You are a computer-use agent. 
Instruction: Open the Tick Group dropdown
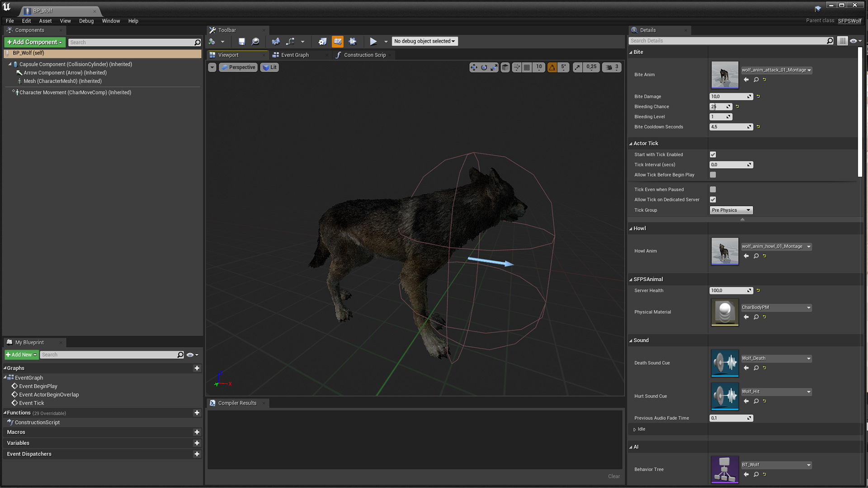click(731, 210)
